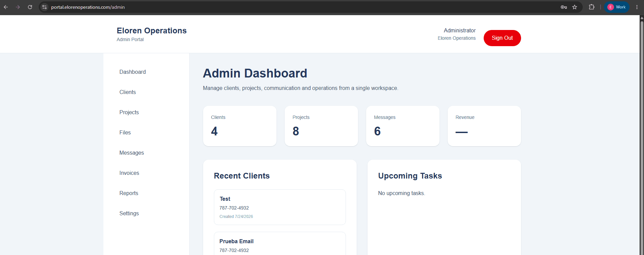Click the 'Created 7/24/2026' date text

[236, 217]
